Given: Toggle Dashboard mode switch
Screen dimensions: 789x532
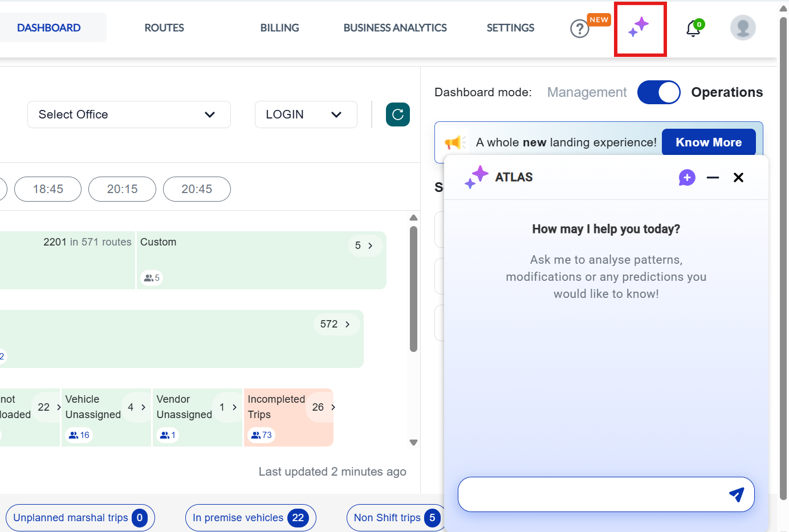Looking at the screenshot, I should [x=658, y=92].
